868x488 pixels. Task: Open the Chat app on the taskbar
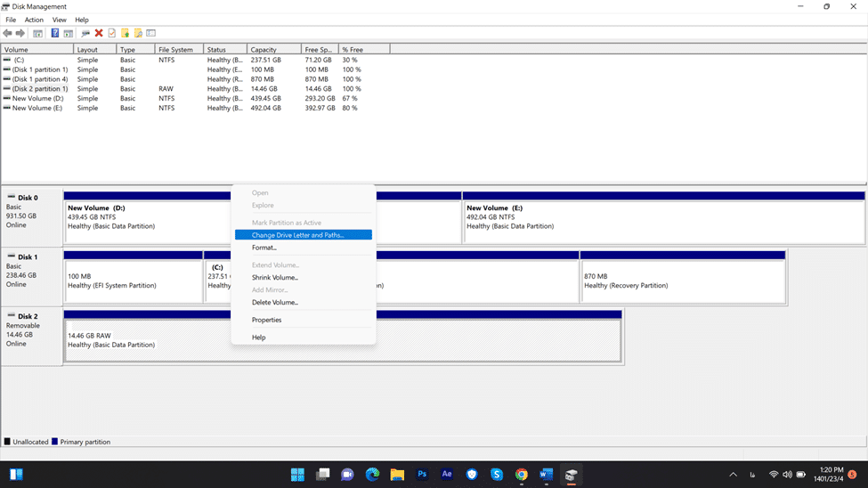tap(347, 475)
